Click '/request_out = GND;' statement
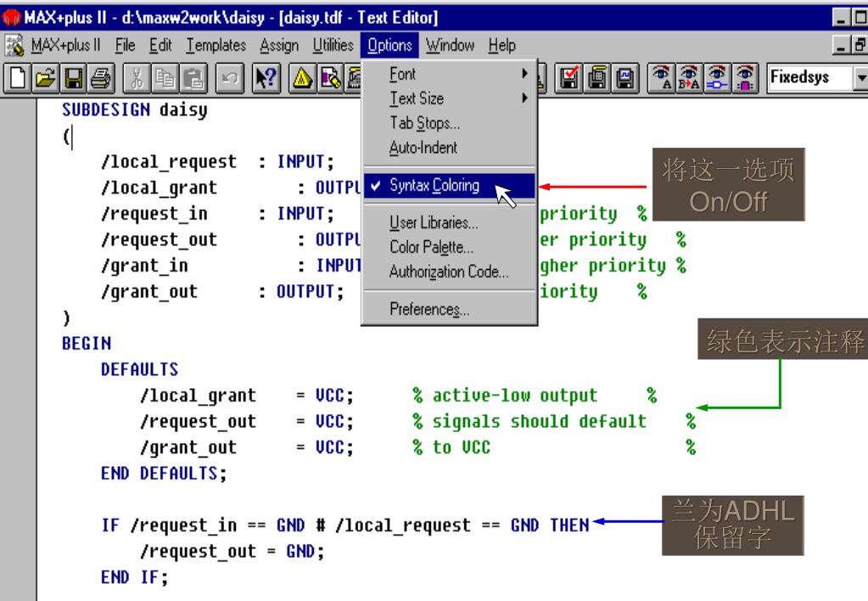 pyautogui.click(x=232, y=552)
